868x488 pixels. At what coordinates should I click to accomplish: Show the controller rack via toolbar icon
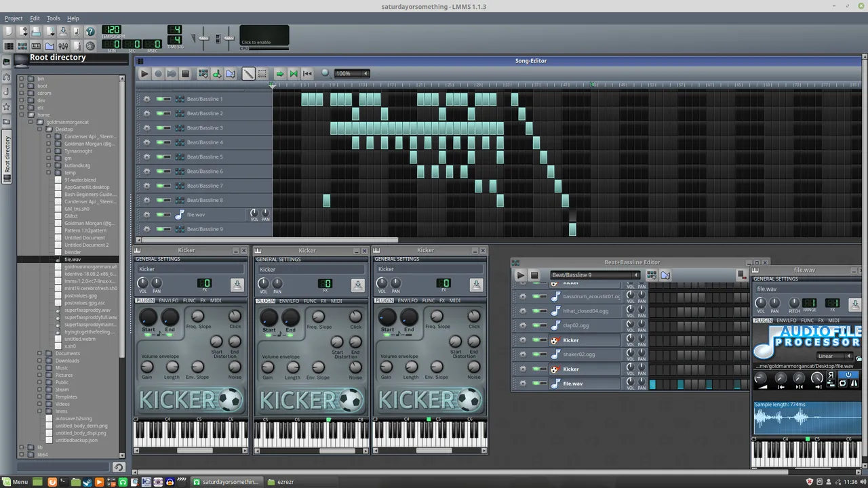click(x=90, y=46)
